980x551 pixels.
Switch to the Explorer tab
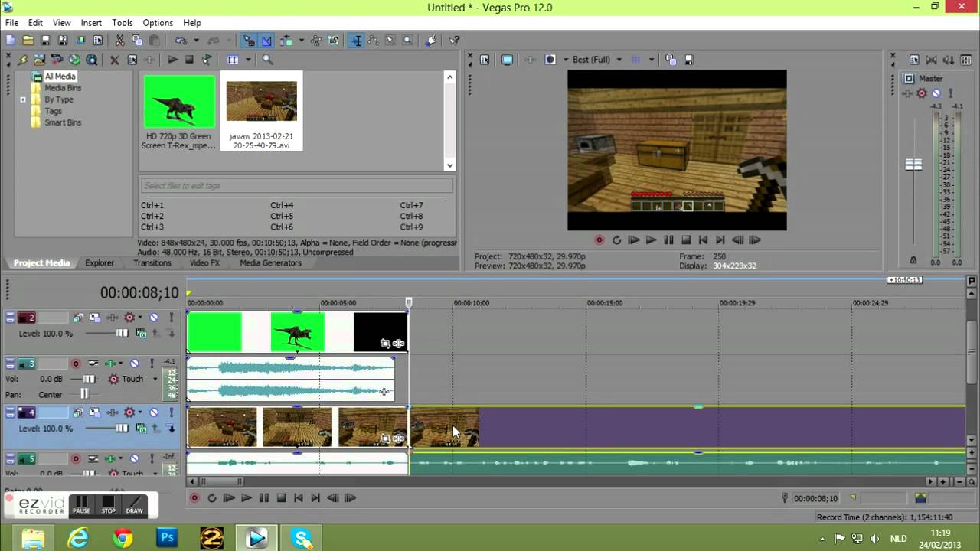(100, 263)
